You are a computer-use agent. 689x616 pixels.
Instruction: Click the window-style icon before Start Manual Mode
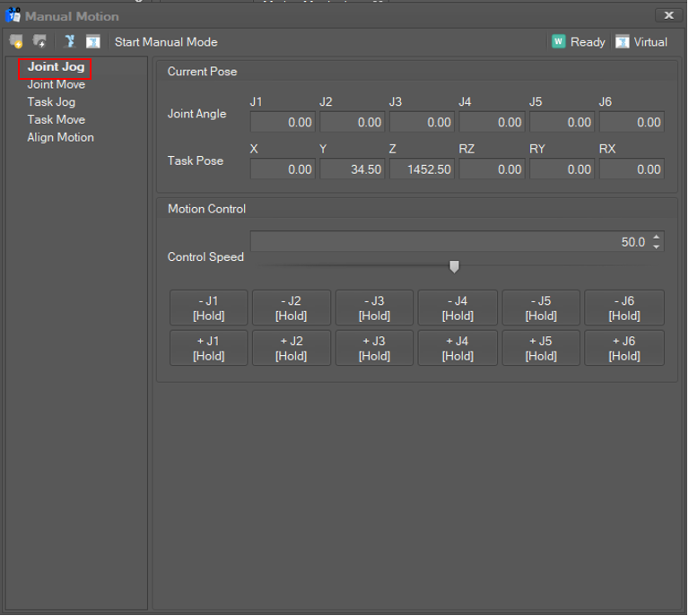(92, 42)
